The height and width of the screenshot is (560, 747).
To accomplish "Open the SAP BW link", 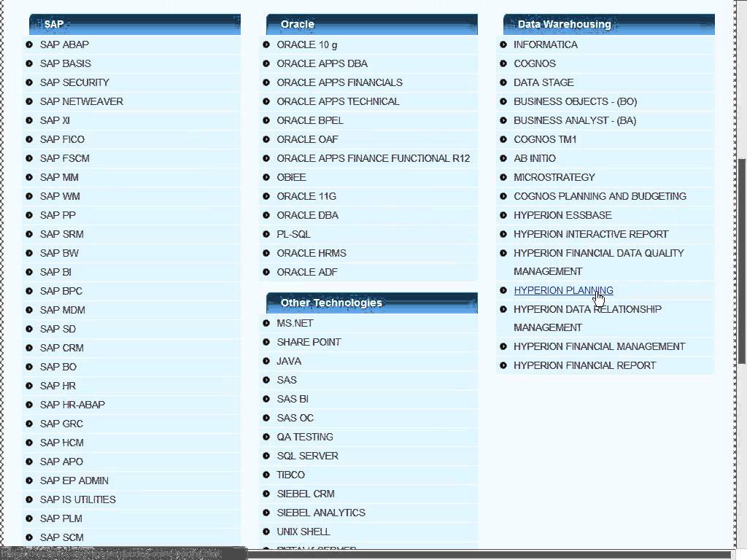I will [59, 253].
